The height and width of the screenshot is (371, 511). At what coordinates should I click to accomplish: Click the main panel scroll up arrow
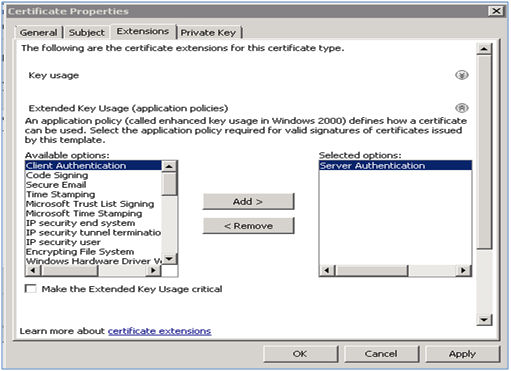(x=484, y=49)
